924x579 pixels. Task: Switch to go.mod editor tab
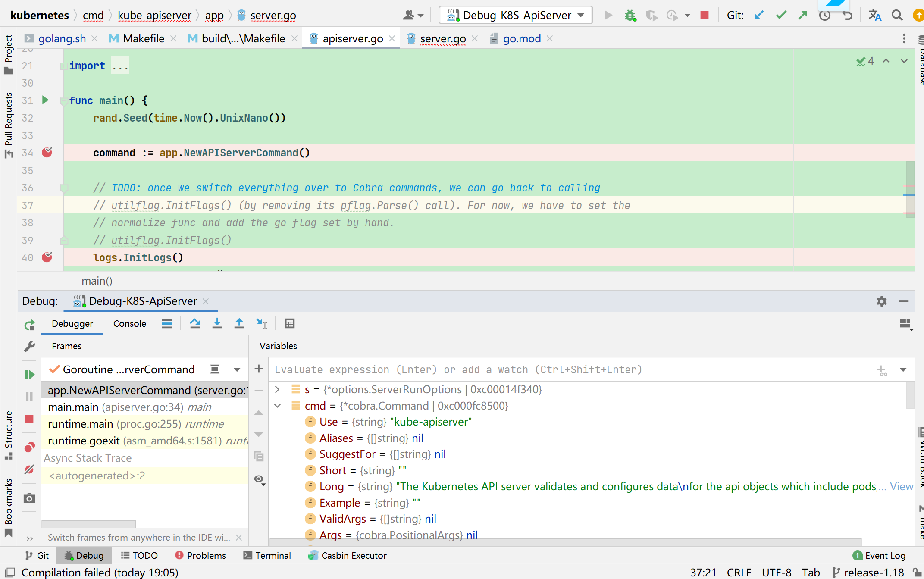tap(522, 38)
